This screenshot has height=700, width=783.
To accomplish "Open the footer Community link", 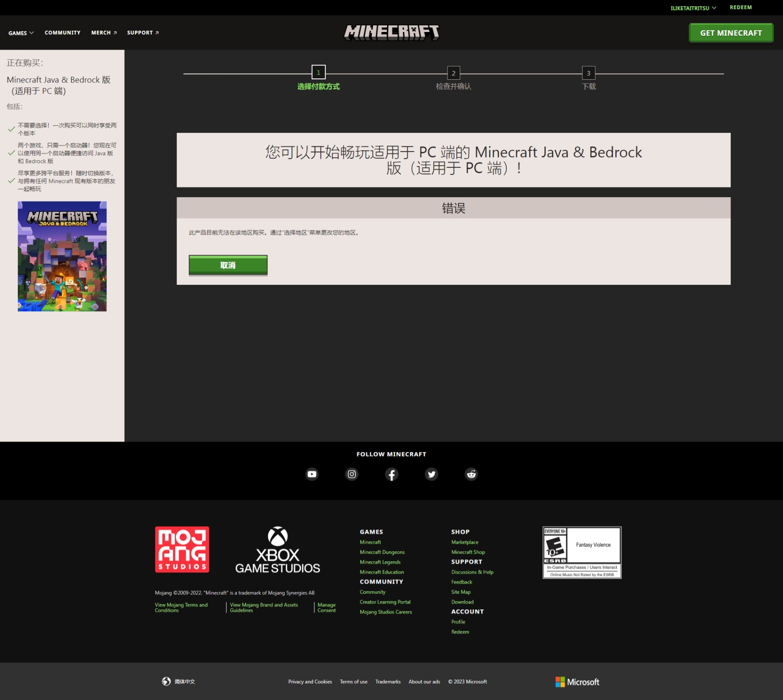I will tap(373, 592).
